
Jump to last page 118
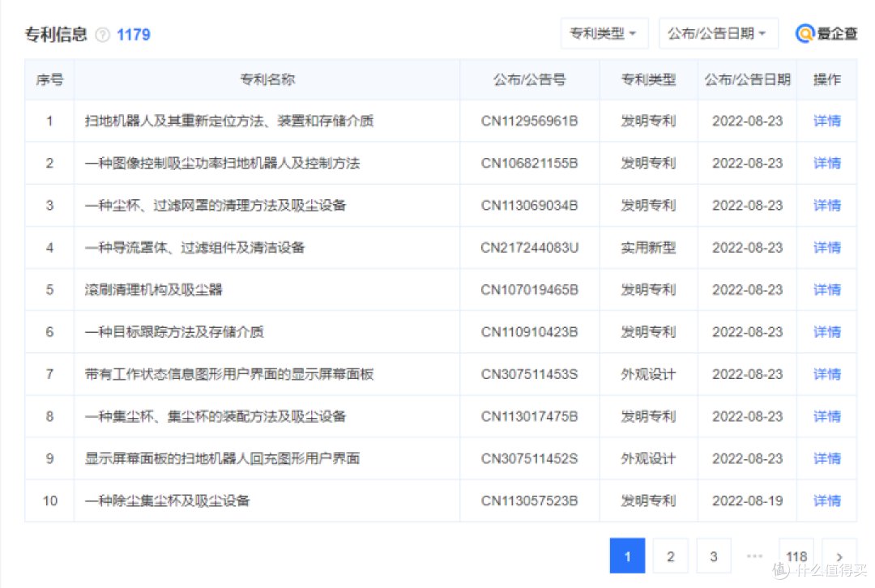796,556
